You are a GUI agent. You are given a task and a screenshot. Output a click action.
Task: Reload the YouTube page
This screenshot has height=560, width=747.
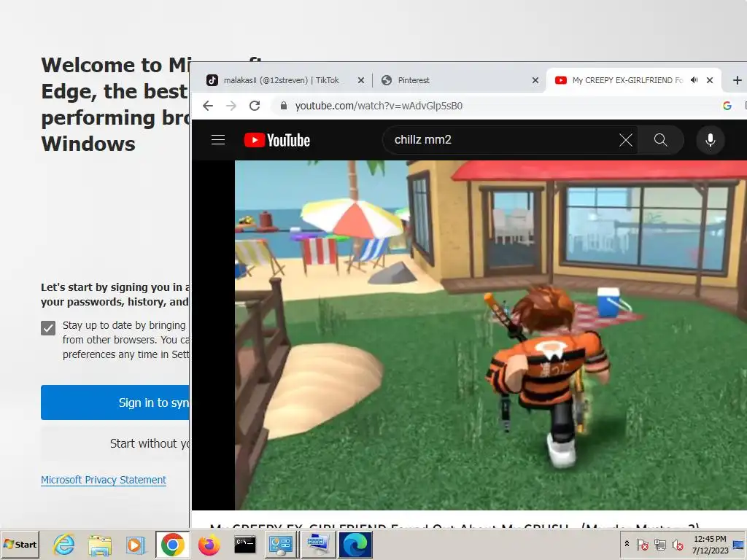[x=255, y=106]
